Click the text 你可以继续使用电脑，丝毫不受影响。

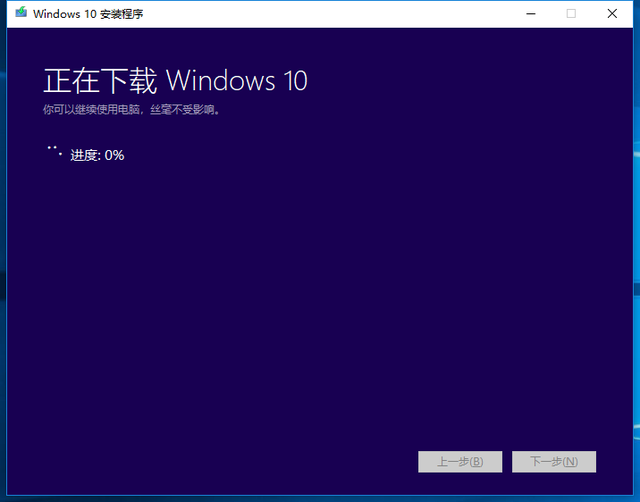pyautogui.click(x=132, y=109)
